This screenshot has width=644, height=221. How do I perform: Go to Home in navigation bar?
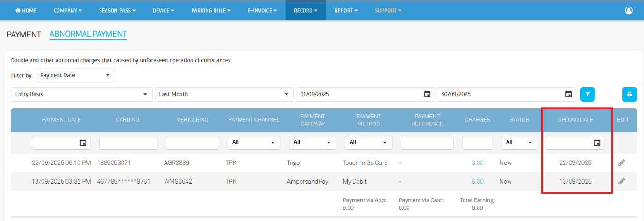tap(26, 10)
